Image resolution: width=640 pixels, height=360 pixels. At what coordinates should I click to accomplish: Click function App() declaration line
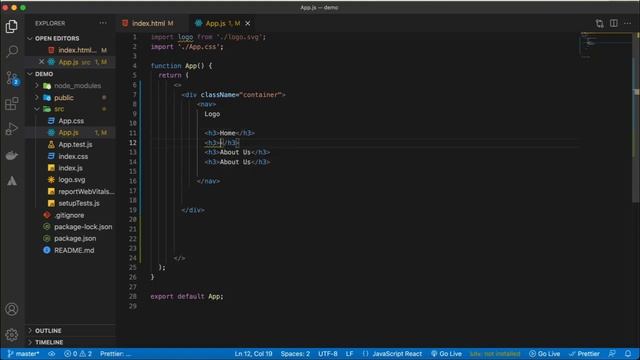point(181,66)
